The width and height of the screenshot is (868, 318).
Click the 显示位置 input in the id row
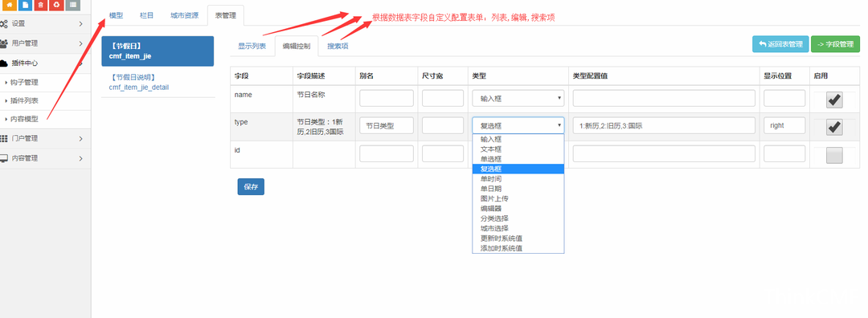[x=784, y=153]
